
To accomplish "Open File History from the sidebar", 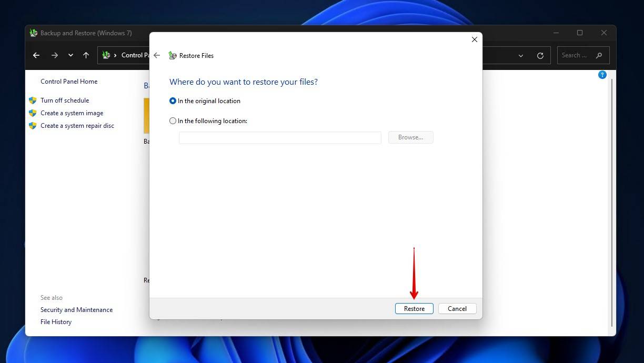I will 56,321.
